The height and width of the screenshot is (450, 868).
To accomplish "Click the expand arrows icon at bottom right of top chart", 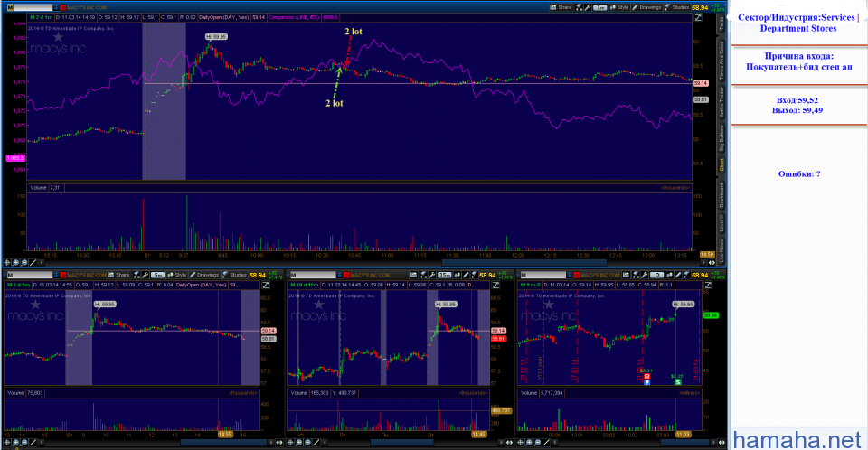I will click(712, 262).
